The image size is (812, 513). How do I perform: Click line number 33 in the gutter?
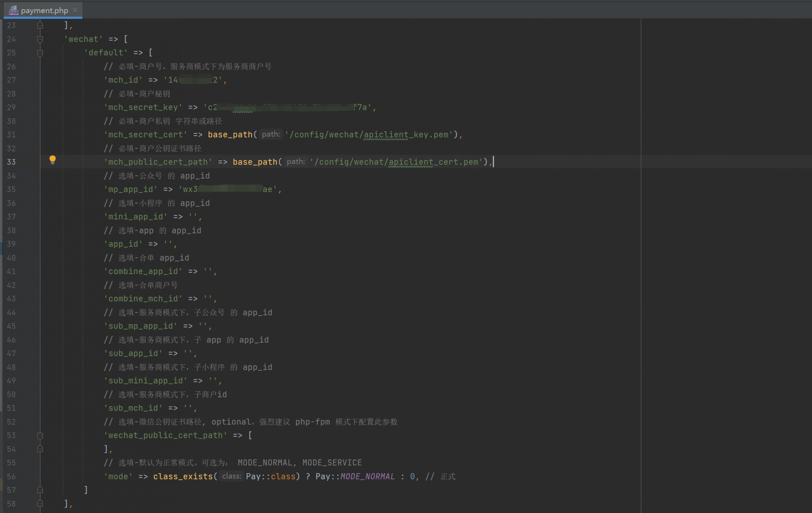point(11,162)
